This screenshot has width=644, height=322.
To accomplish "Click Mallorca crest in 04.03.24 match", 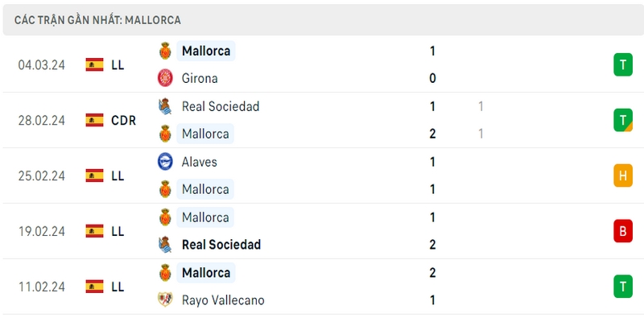I will [165, 51].
